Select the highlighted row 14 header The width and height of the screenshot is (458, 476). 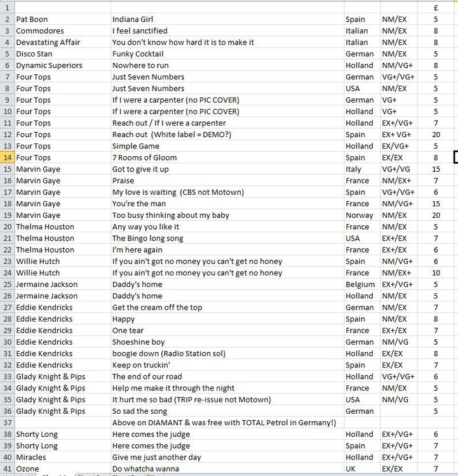pos(7,157)
